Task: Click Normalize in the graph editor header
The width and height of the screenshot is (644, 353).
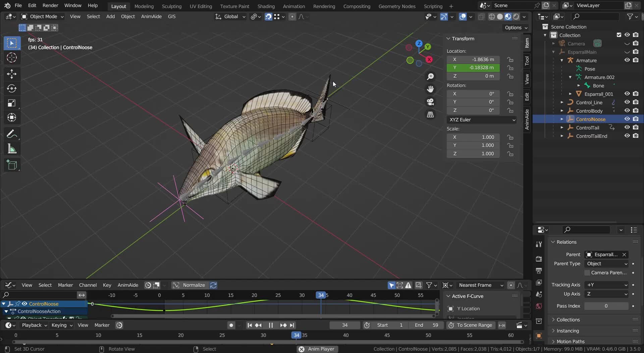Action: coord(194,285)
